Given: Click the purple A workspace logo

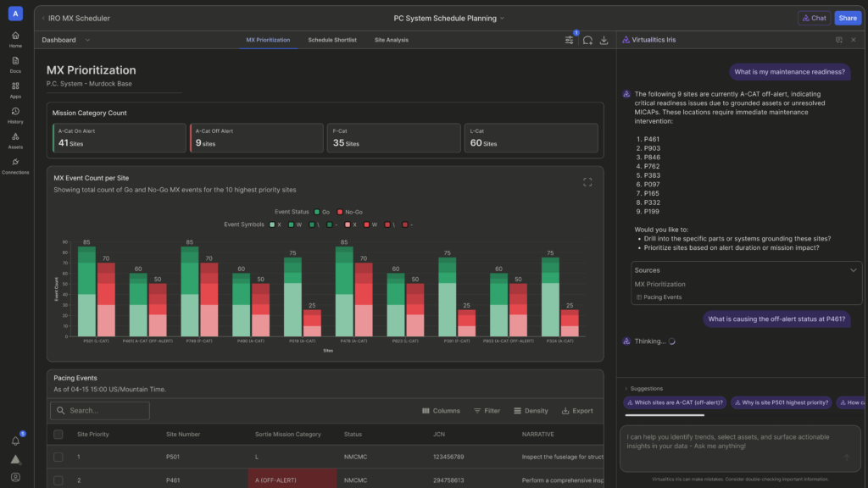Looking at the screenshot, I should pos(15,14).
